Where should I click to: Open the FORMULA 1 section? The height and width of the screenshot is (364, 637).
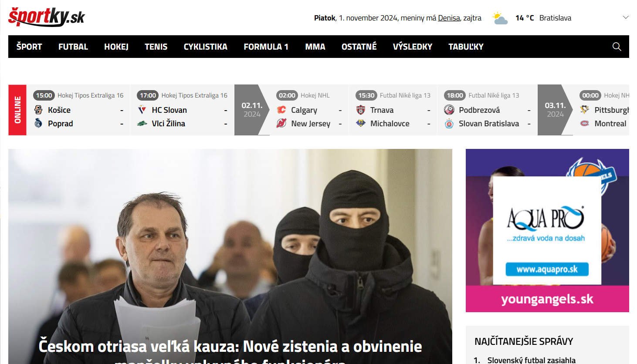266,47
